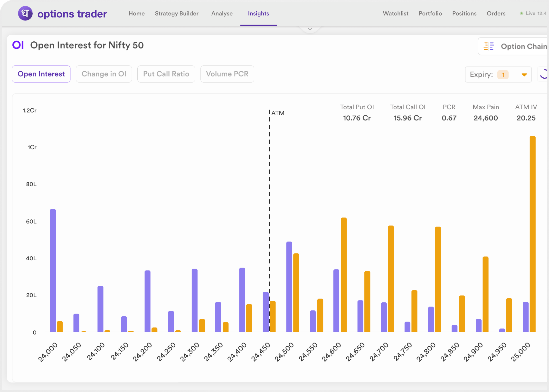Click the refresh spinner icon beside Expiry

click(544, 74)
